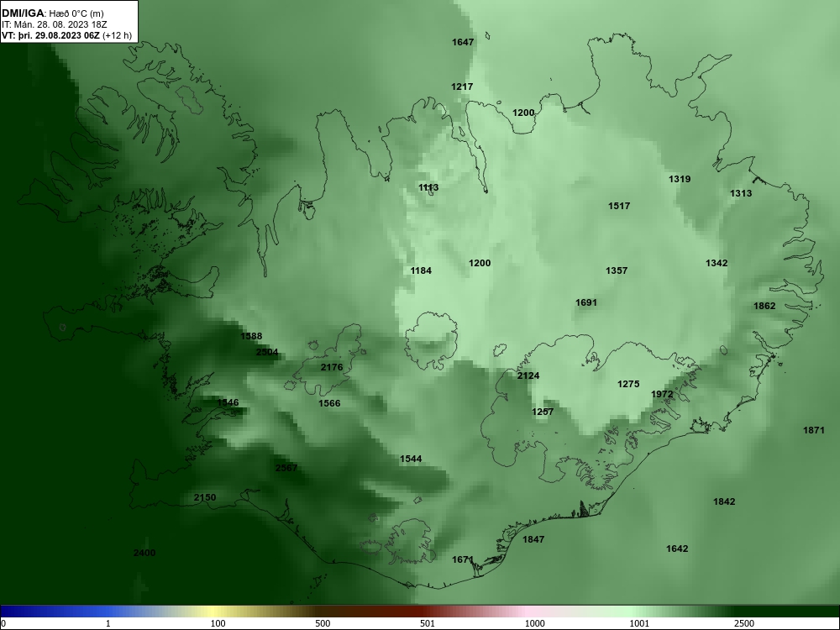The width and height of the screenshot is (840, 630).
Task: Click the '0' label on the color scale
Action: (3, 623)
